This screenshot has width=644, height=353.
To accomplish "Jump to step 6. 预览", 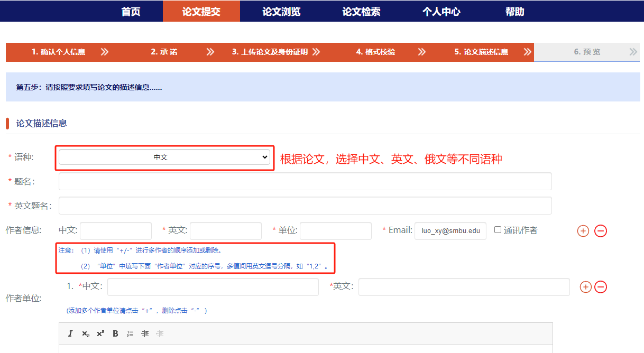I will [587, 52].
